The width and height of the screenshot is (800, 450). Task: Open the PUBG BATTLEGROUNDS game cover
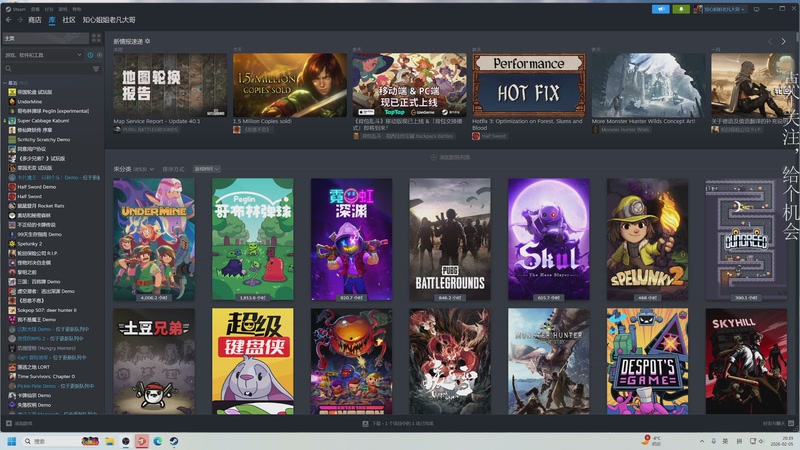[450, 239]
